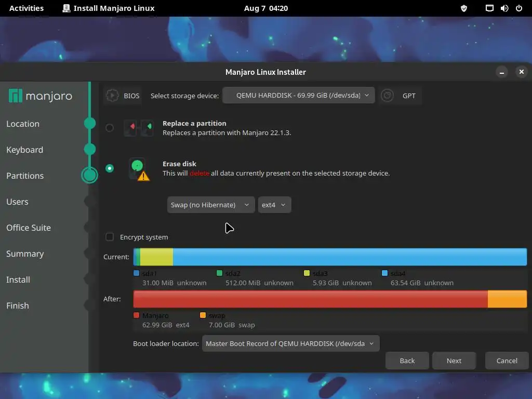Go to the Partitions step in sidebar
The image size is (532, 399).
[25, 176]
